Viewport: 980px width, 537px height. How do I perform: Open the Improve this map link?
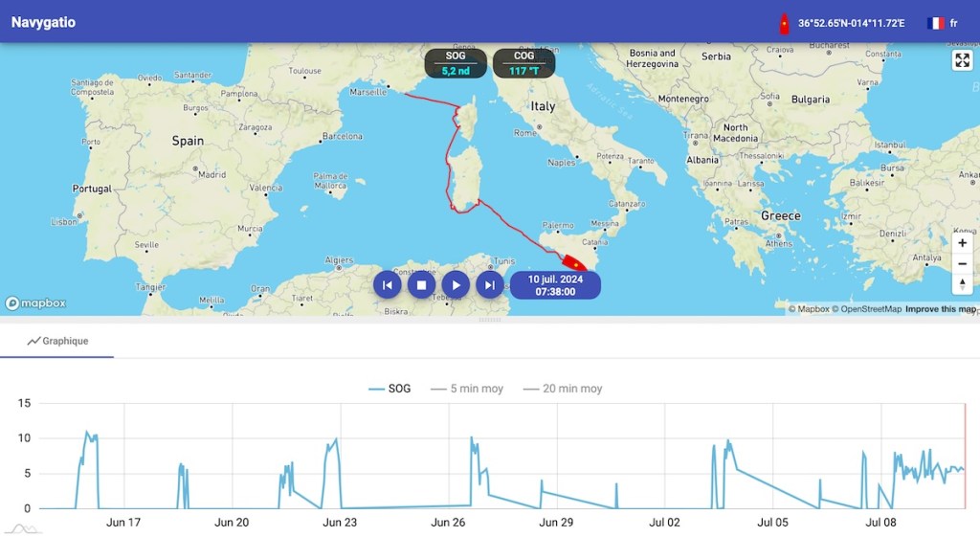tap(940, 309)
